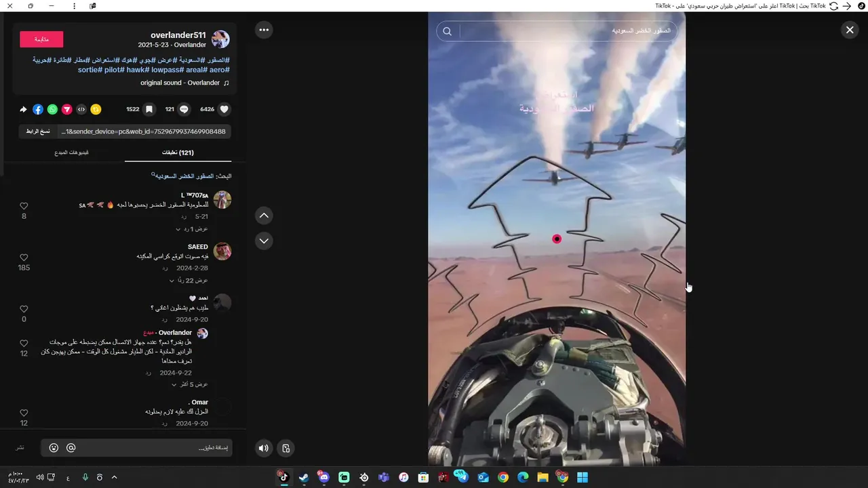
Task: Open browser three-dots menu in title bar
Action: point(75,6)
